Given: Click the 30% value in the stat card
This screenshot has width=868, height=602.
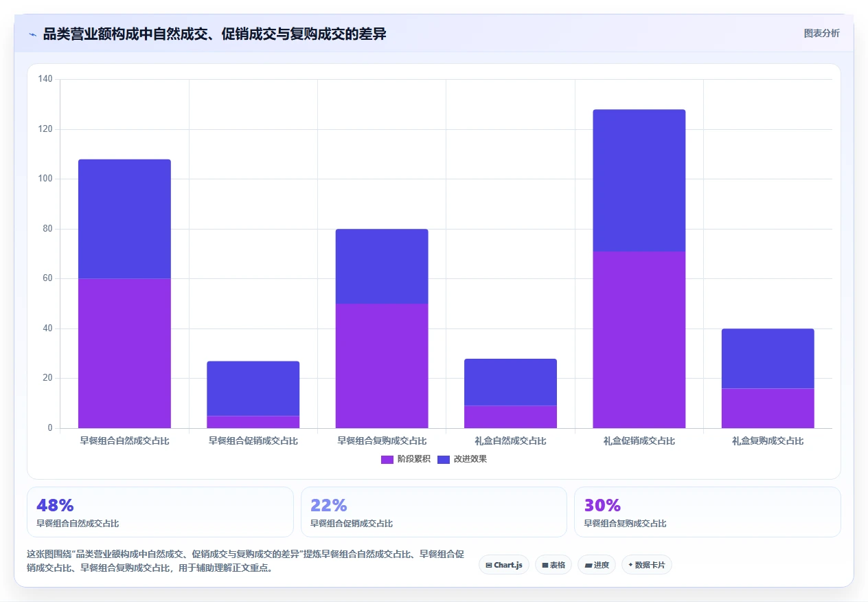Looking at the screenshot, I should [x=603, y=505].
